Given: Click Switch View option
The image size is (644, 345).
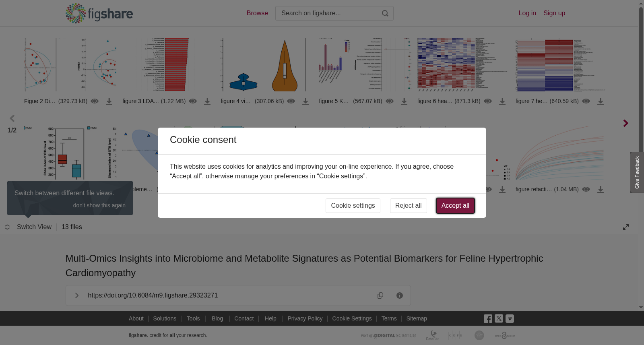Looking at the screenshot, I should pos(34,227).
